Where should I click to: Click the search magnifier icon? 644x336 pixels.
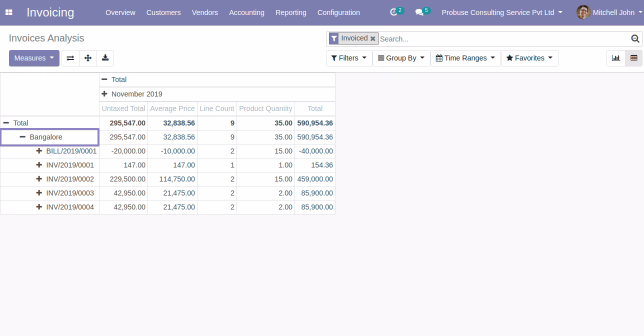point(635,38)
